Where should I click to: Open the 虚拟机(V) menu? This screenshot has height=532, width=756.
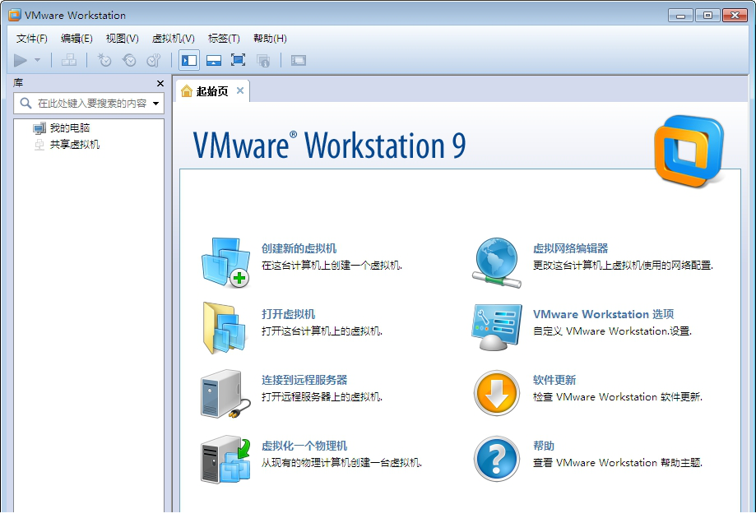[173, 39]
